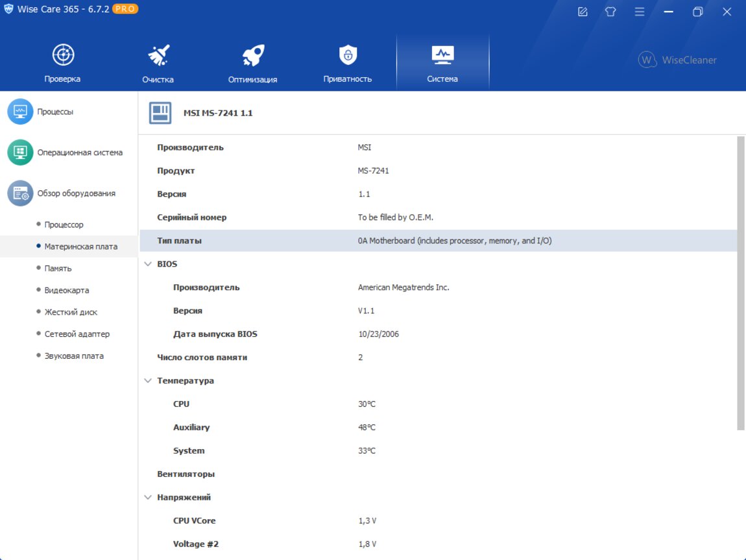Image resolution: width=746 pixels, height=560 pixels.
Task: Open the Приватность shield lock icon
Action: [x=348, y=55]
